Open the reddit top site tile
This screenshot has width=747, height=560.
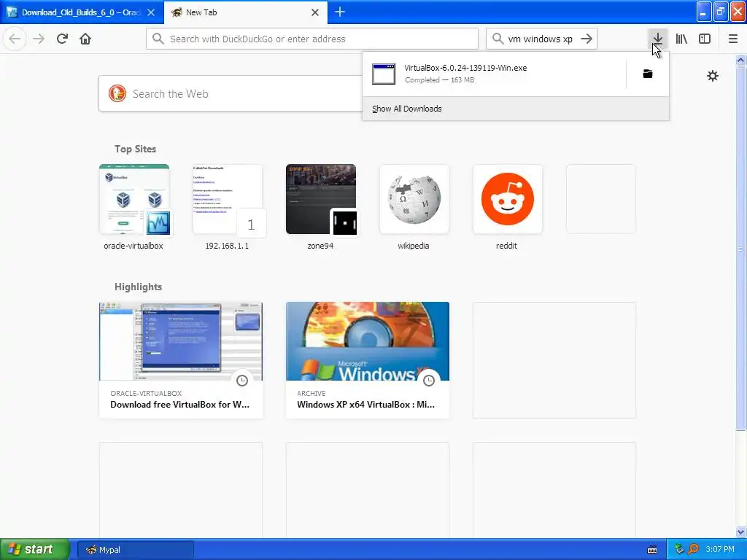click(507, 207)
